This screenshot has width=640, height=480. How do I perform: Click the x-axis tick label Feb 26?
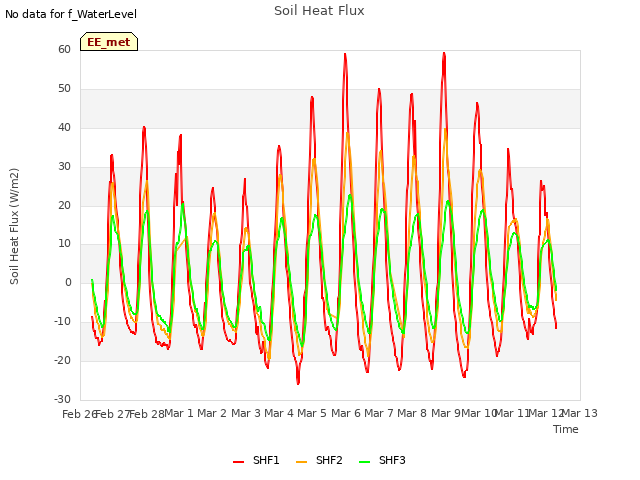79,414
